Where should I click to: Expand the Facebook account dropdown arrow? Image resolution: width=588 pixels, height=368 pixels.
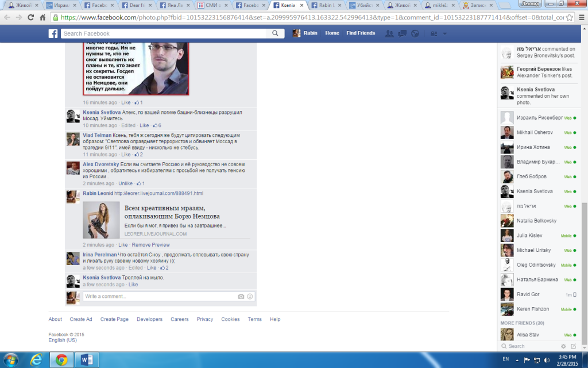pyautogui.click(x=445, y=33)
